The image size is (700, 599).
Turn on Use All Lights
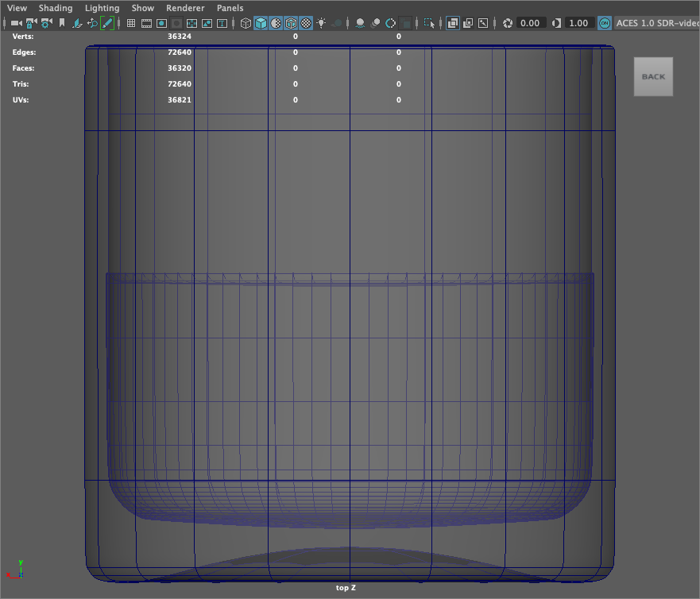click(x=321, y=24)
